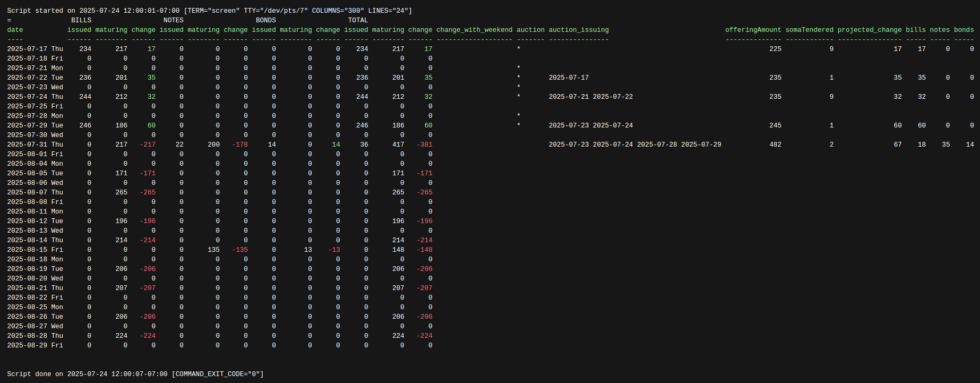Click the red '-178' notes change value
The height and width of the screenshot is (383, 980).
(x=240, y=144)
